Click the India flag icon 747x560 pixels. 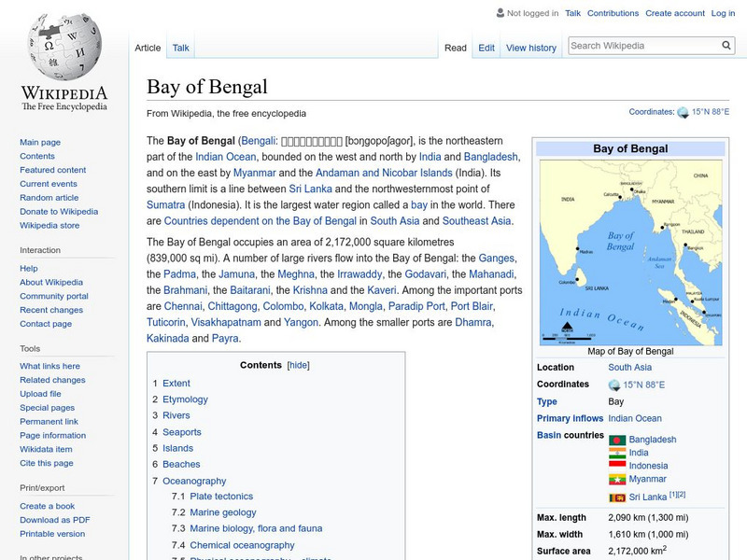tap(617, 453)
